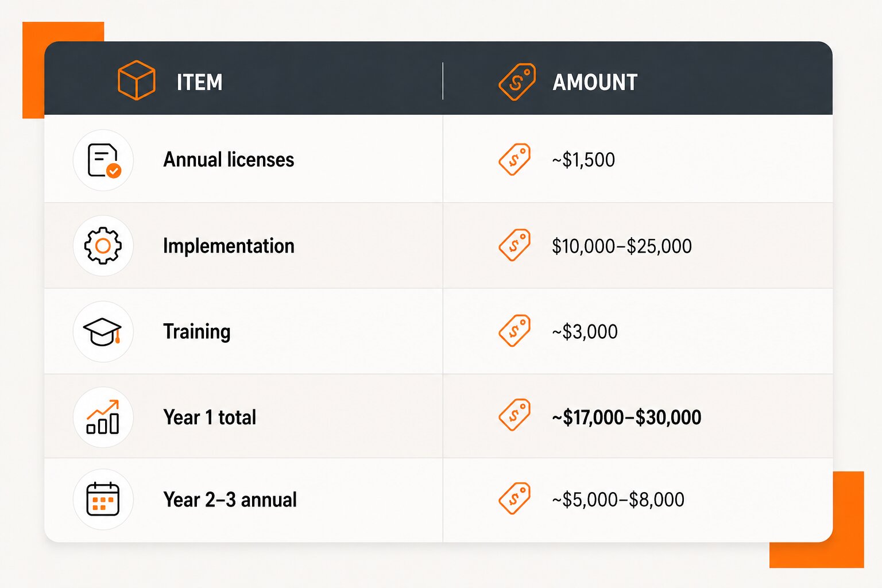This screenshot has width=882, height=588.
Task: Click the 'Training' row label
Action: coord(197,332)
